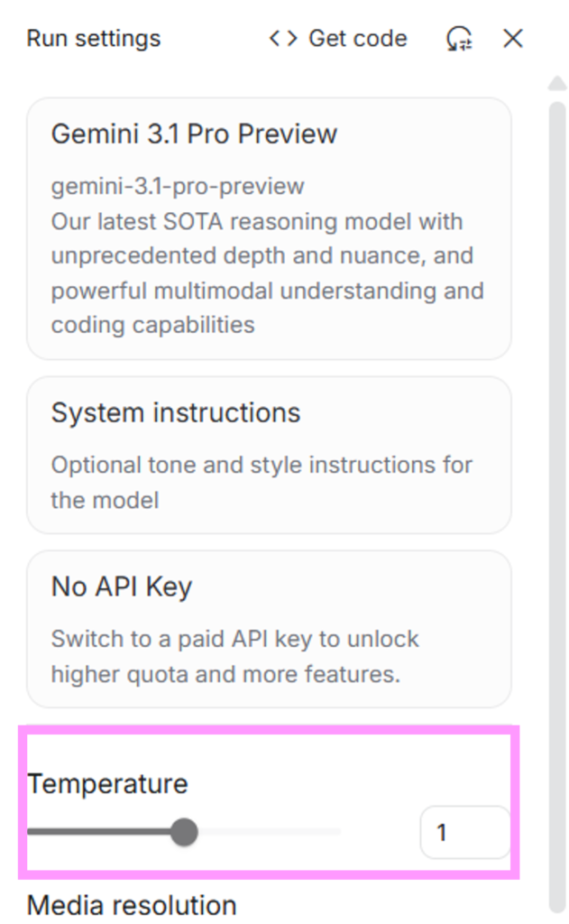This screenshot has height=924, width=569.
Task: Click the scroll up arrow at panel top
Action: 556,84
